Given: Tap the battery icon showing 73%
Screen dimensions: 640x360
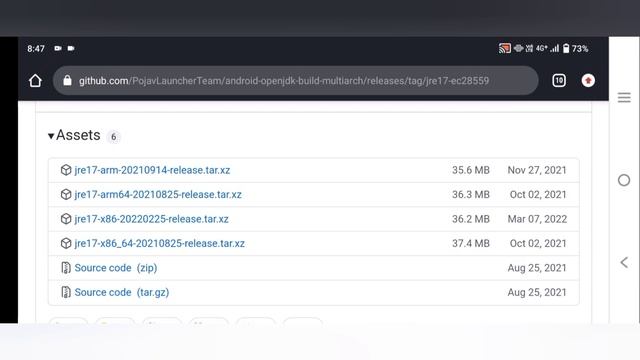Looking at the screenshot, I should click(x=566, y=48).
